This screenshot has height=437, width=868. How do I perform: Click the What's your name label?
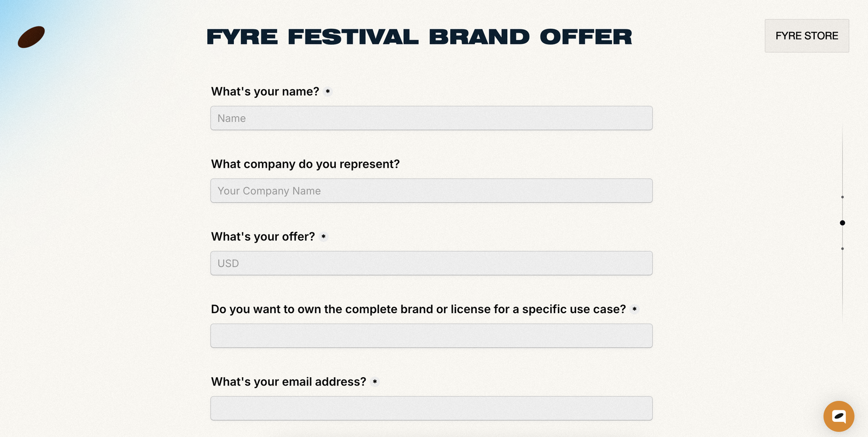(265, 92)
